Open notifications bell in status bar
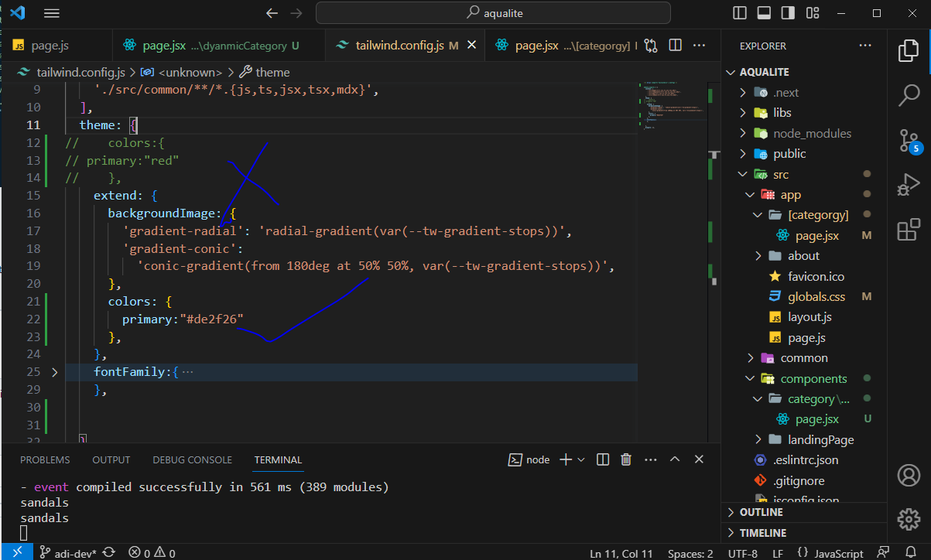The image size is (931, 560). [x=911, y=553]
